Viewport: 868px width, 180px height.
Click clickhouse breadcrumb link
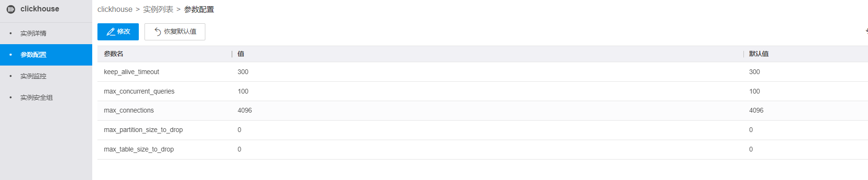click(x=115, y=9)
